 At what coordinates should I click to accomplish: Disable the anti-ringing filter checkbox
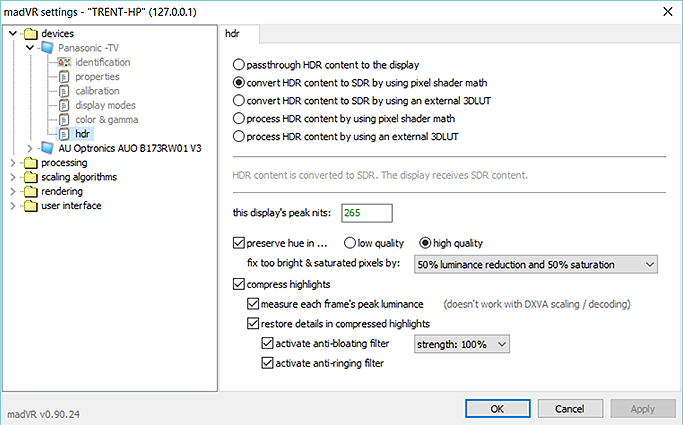click(267, 363)
